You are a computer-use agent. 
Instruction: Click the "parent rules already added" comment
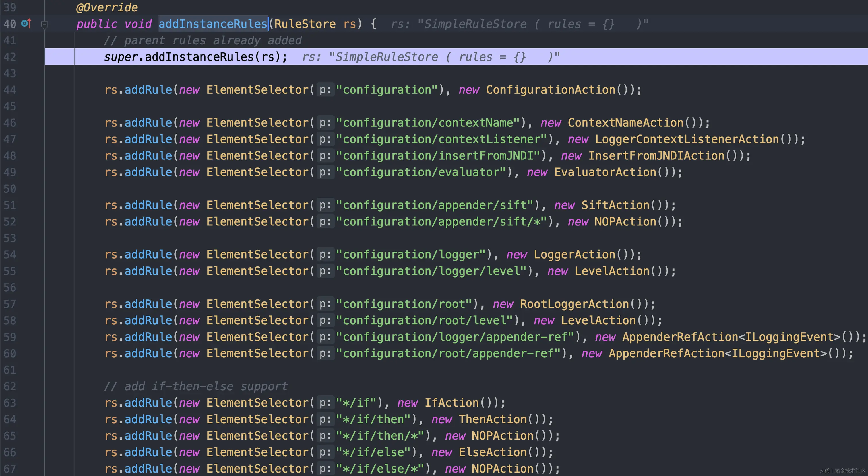coord(203,40)
